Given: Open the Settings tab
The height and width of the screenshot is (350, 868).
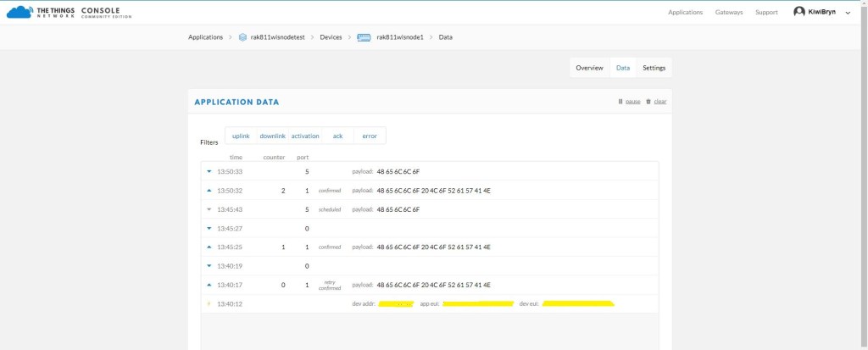Looking at the screenshot, I should point(654,68).
